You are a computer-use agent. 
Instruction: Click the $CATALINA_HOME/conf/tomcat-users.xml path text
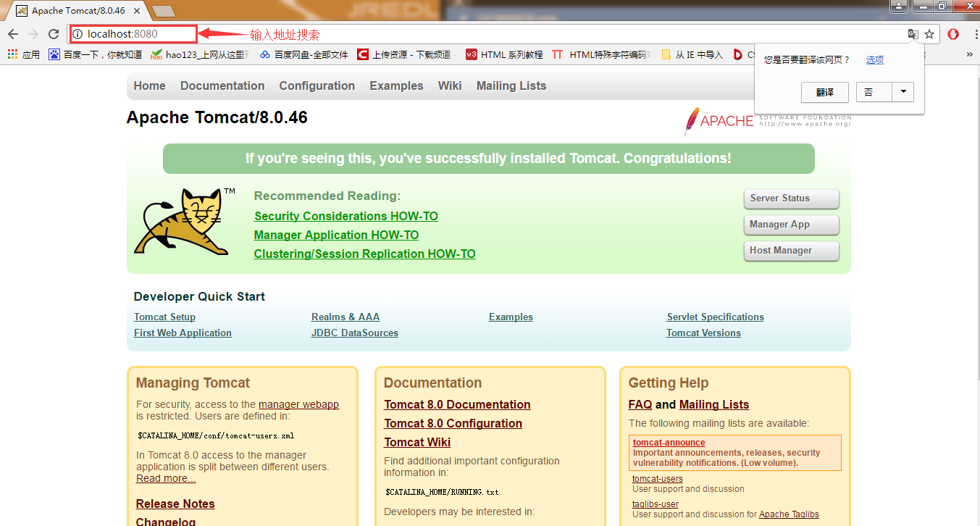(x=216, y=436)
